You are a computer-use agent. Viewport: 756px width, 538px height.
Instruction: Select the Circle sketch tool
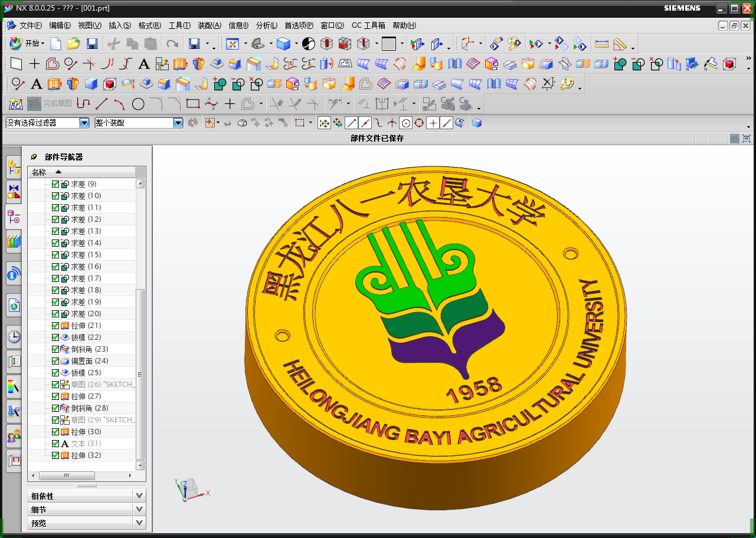pyautogui.click(x=138, y=104)
